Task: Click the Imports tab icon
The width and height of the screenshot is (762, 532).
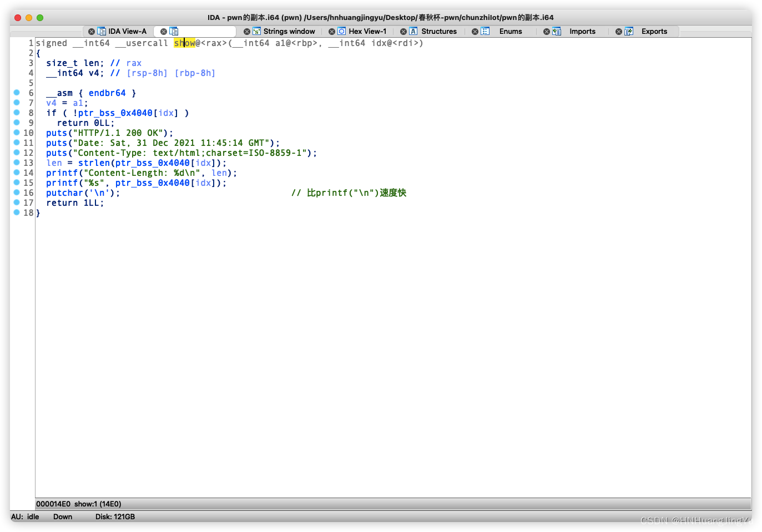Action: [x=557, y=32]
